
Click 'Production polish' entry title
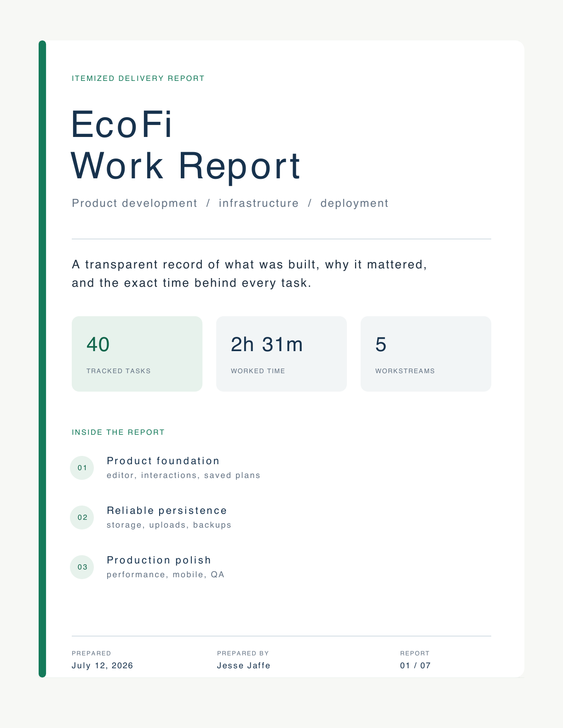[159, 560]
